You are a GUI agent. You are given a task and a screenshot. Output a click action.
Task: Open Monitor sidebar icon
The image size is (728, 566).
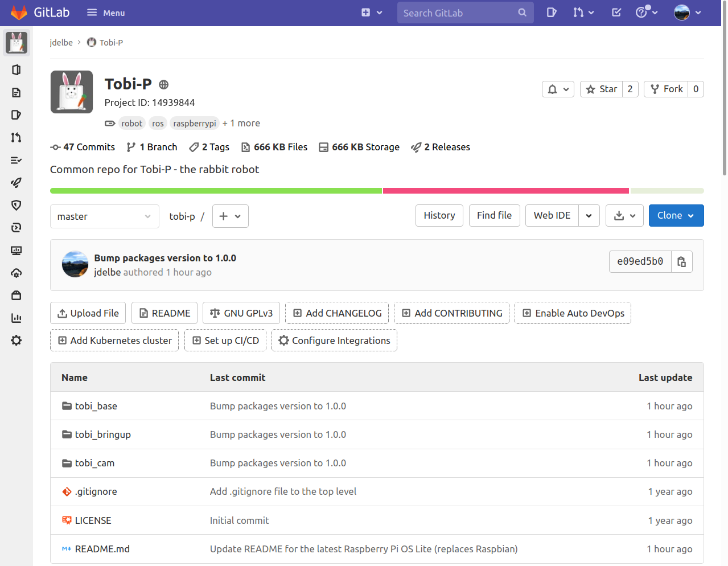(x=17, y=251)
